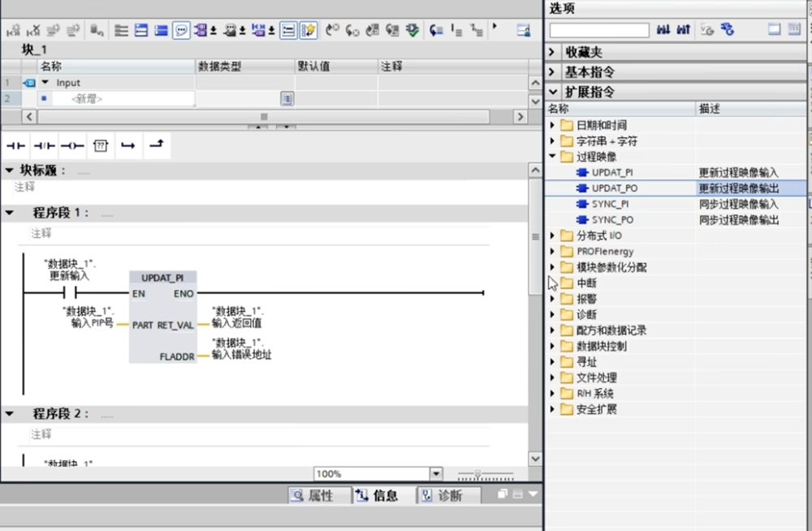Expand the 基本指令 basic instructions section

point(552,72)
